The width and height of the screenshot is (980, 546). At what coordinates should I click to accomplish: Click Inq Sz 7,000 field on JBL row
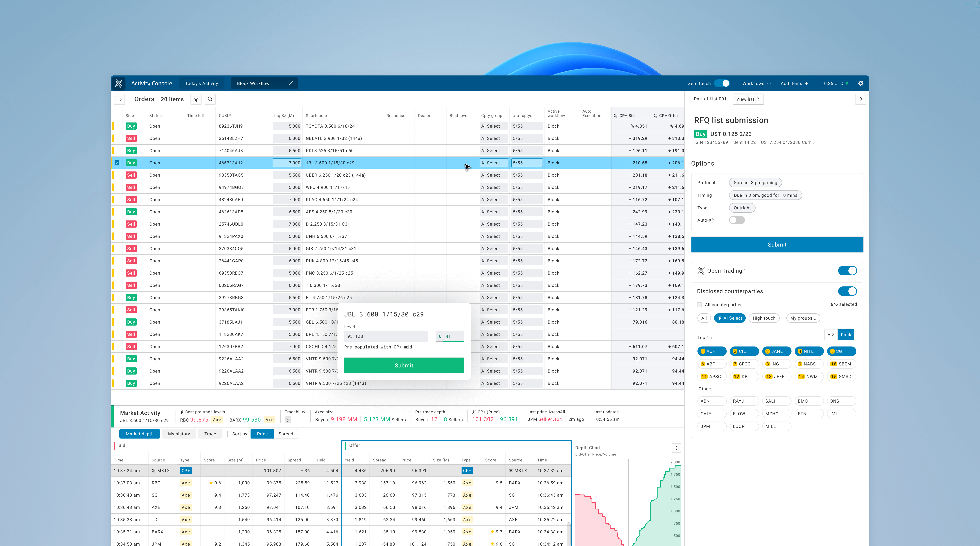[287, 163]
